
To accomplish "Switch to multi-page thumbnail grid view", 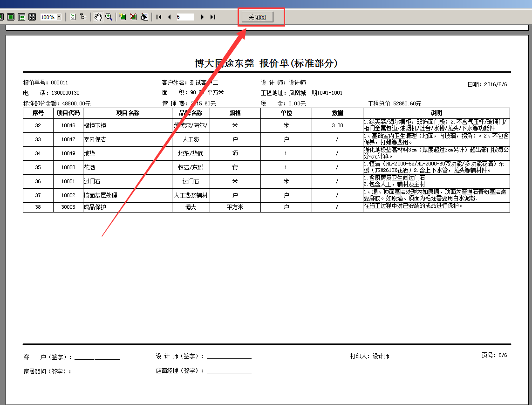I will point(32,17).
